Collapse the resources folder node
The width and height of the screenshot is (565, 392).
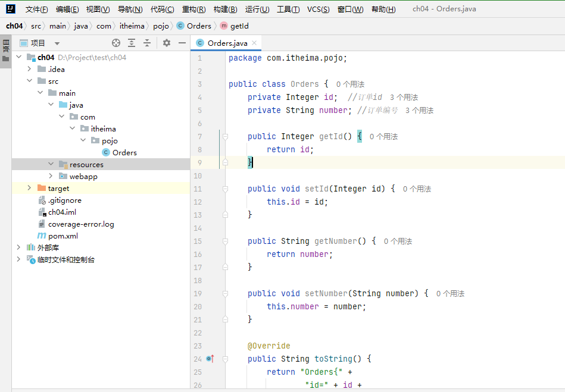(x=51, y=164)
